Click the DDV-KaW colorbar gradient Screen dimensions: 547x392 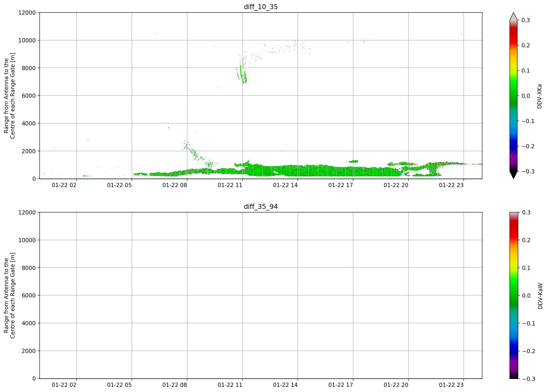coord(513,295)
